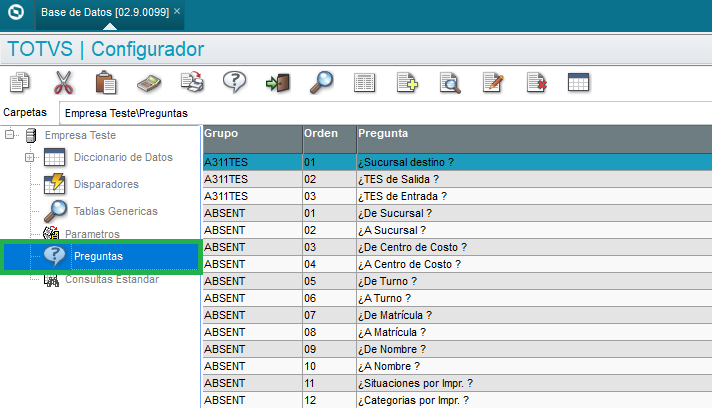Select row ¿De Centro de Costo ?
712x408 pixels.
point(457,247)
